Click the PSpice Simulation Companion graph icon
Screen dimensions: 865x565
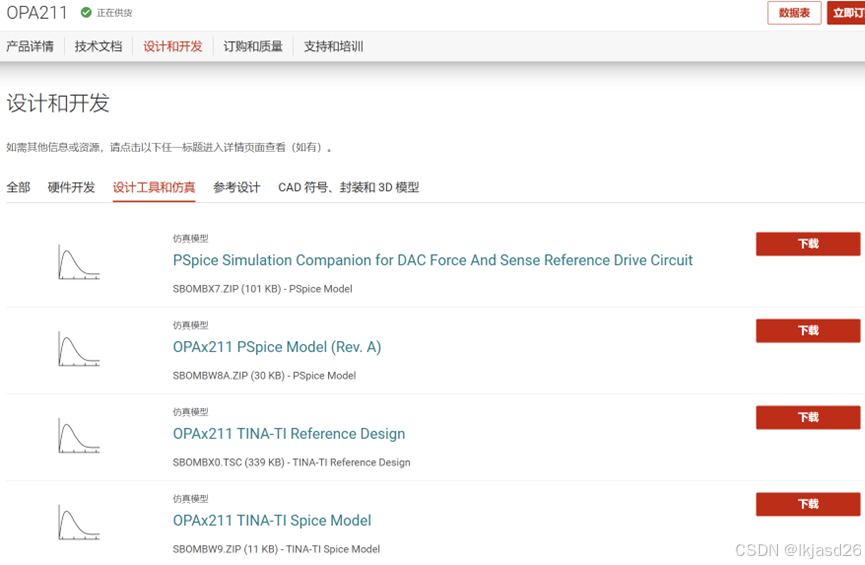point(79,263)
